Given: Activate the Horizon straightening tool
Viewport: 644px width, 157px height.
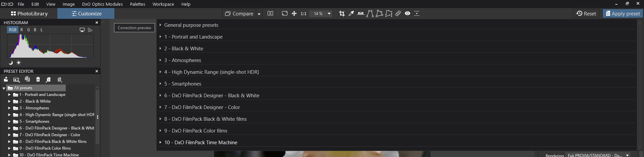Looking at the screenshot, I should tap(361, 13).
